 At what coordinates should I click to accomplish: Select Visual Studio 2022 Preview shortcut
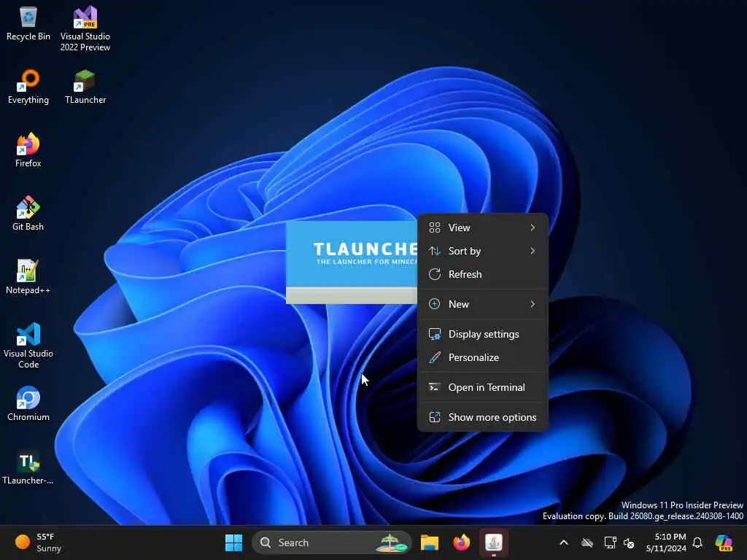85,28
